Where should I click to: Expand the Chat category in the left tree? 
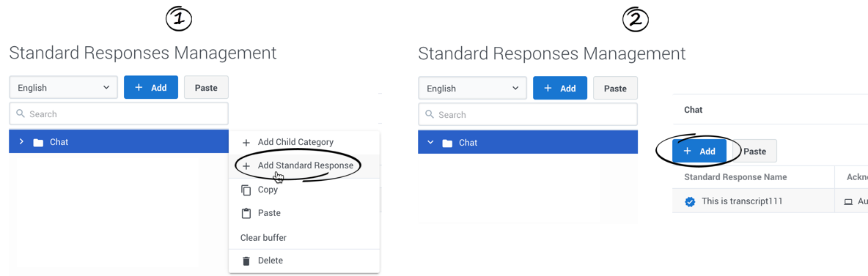[21, 142]
